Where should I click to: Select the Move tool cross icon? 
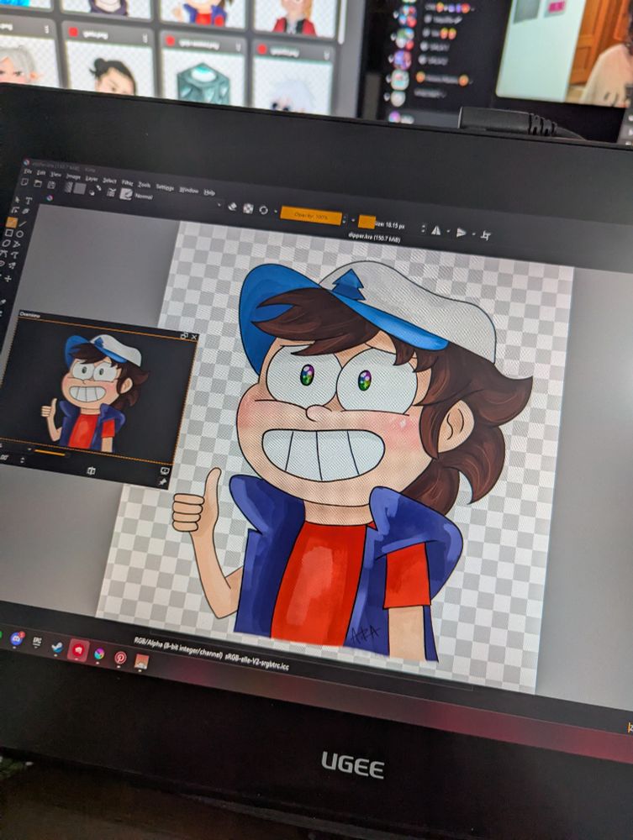pyautogui.click(x=8, y=279)
